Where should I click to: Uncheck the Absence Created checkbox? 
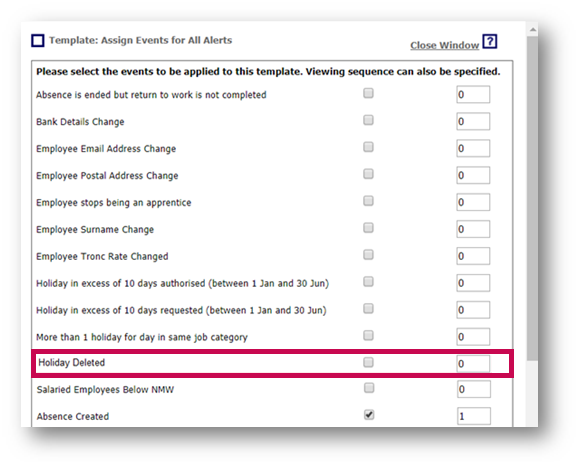[x=369, y=414]
